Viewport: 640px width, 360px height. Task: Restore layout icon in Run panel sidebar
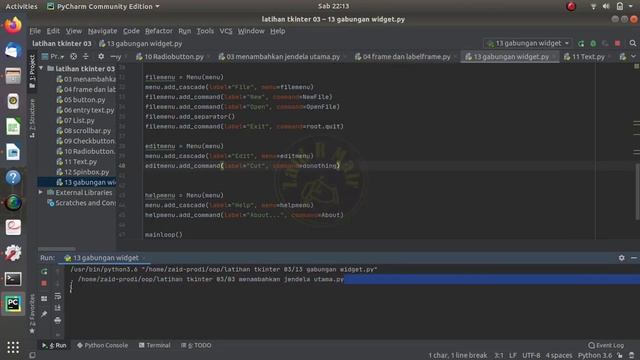point(44,299)
